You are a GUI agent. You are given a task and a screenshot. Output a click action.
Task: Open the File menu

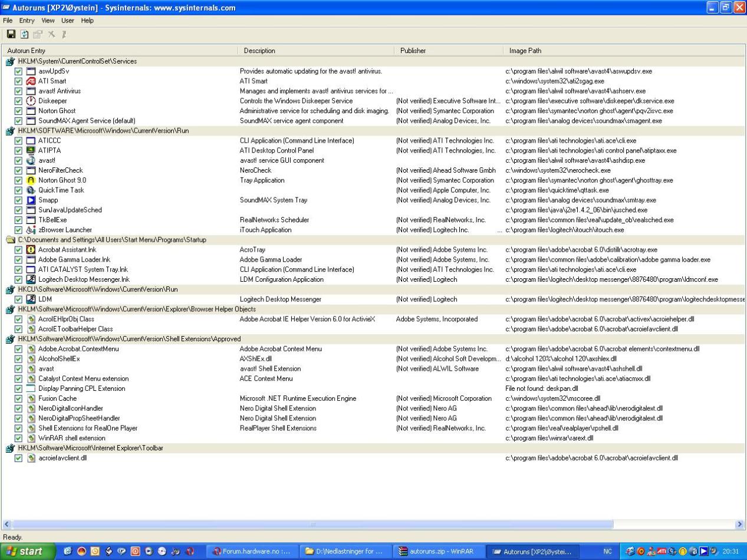point(8,20)
